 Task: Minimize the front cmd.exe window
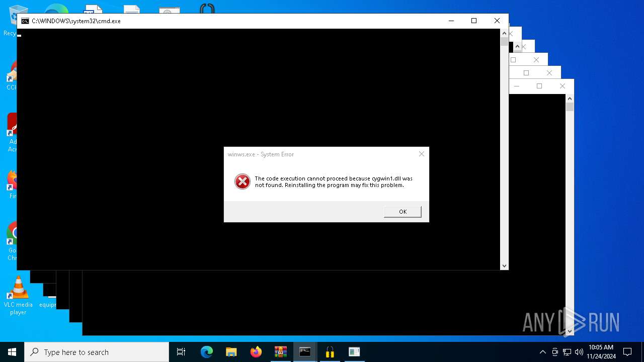click(451, 21)
